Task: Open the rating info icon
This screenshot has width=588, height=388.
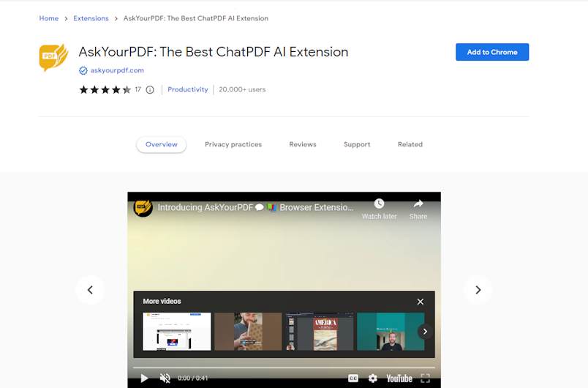Action: coord(150,90)
